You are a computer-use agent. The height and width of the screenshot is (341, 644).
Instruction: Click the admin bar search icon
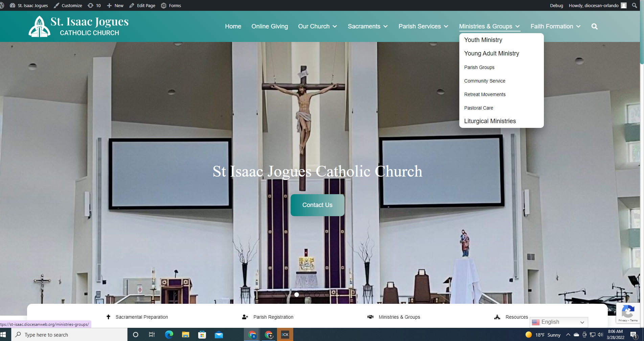(x=635, y=5)
